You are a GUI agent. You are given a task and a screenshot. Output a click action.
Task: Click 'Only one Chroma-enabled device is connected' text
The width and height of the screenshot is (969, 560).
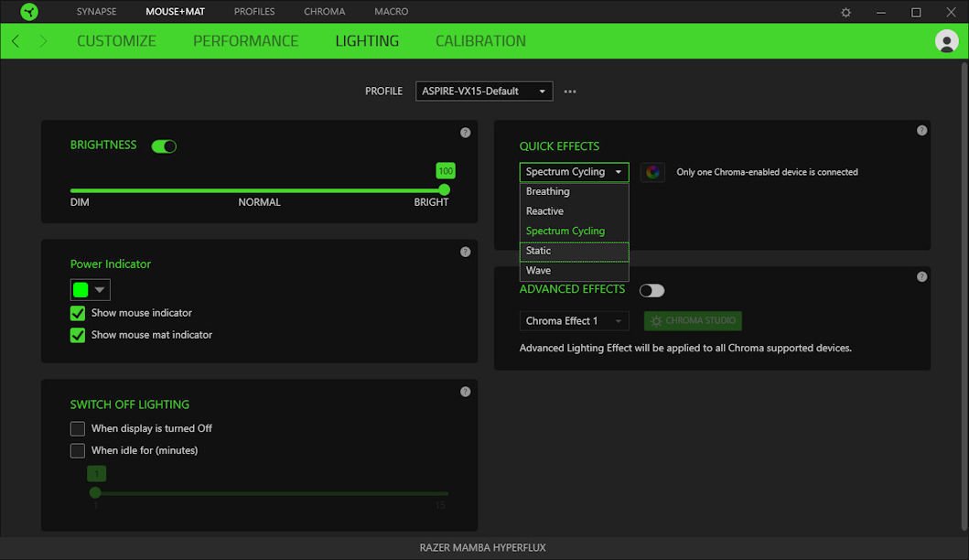point(767,172)
